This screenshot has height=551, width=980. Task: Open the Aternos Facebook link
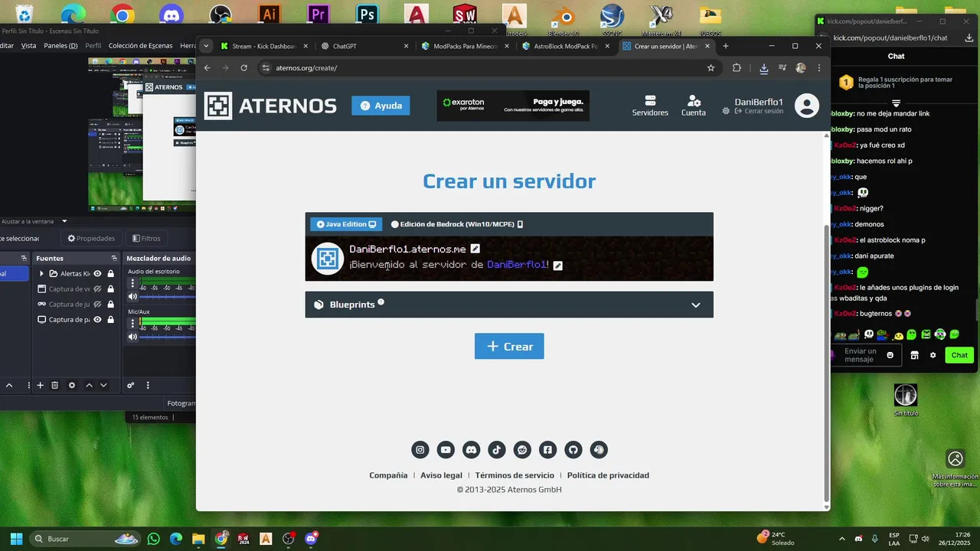point(547,450)
